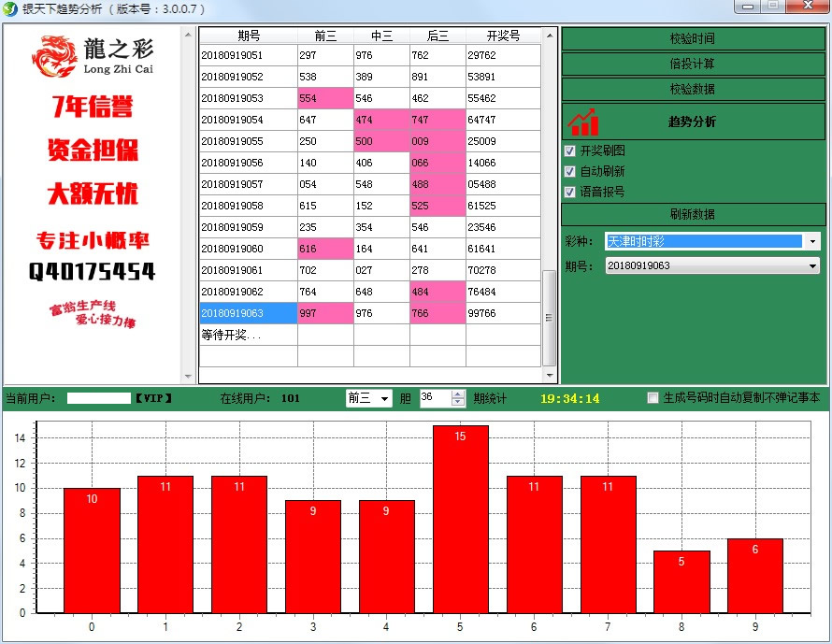Toggle the 开奖刷图 checkbox
This screenshot has height=644, width=832.
570,151
